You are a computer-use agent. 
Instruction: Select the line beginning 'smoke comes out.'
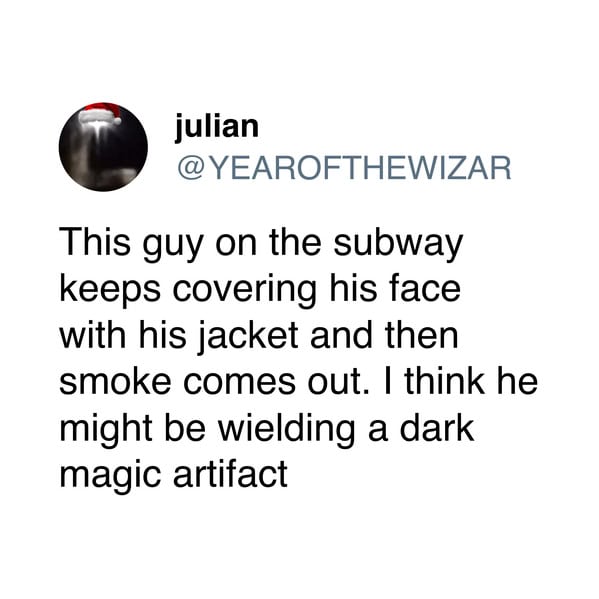(x=298, y=382)
